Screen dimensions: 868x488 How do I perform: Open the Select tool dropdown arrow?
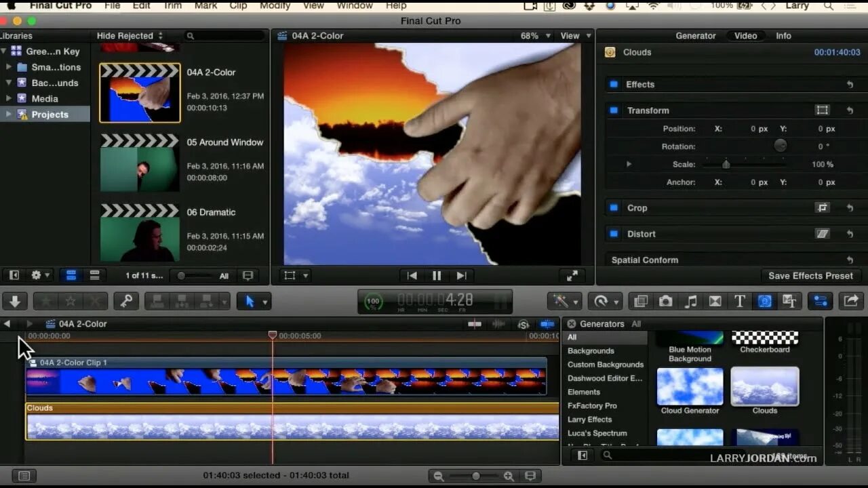click(x=265, y=302)
